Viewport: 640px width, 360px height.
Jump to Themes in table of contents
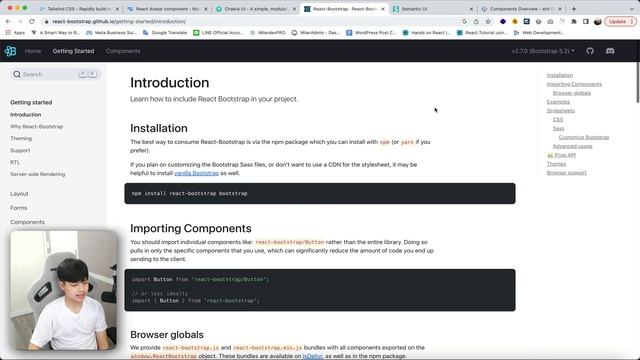point(556,164)
